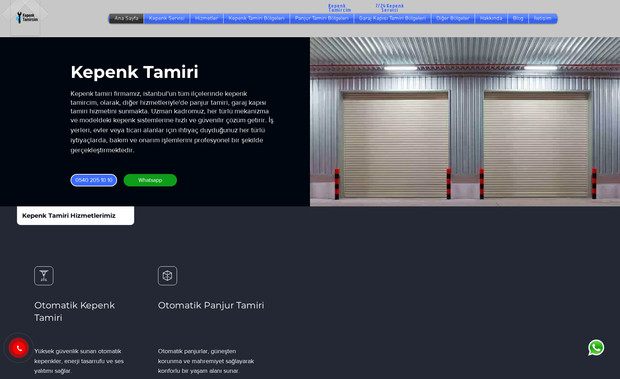
Task: Open the WhatsApp chat icon
Action: coord(596,348)
